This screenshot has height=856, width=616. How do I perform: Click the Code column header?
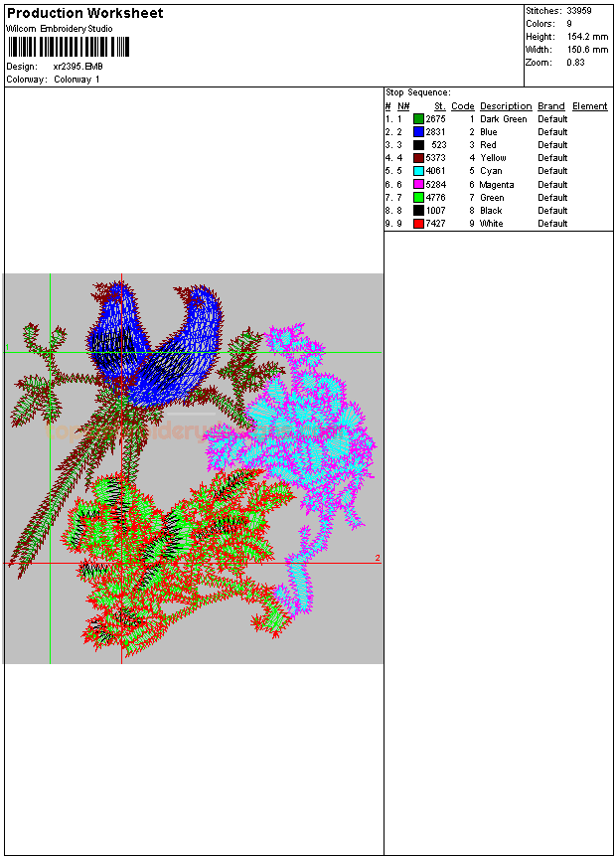[463, 106]
